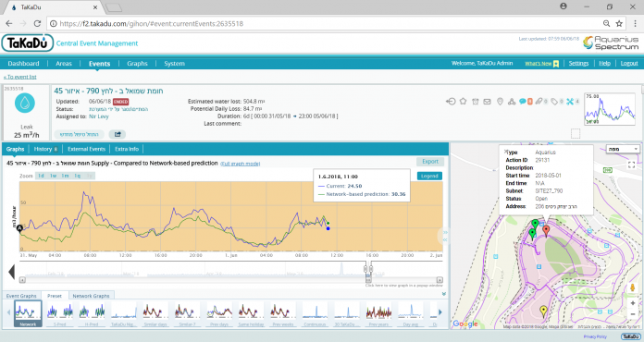Open the map type dropdown
The image size is (644, 342).
pos(623,149)
